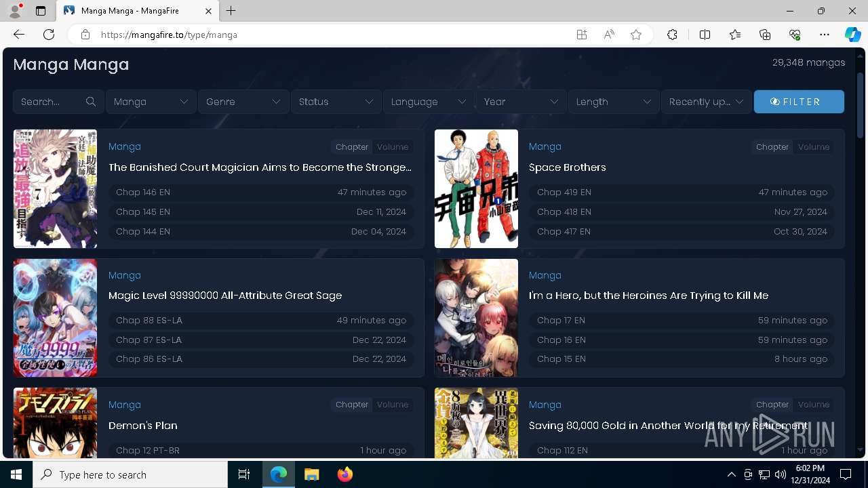Add page to favorites star
Viewport: 868px width, 488px height.
[636, 35]
